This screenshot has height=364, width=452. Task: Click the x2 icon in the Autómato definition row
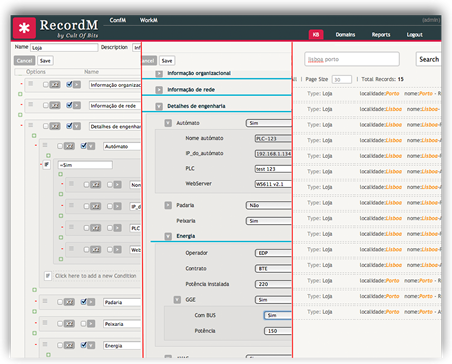tap(69, 146)
